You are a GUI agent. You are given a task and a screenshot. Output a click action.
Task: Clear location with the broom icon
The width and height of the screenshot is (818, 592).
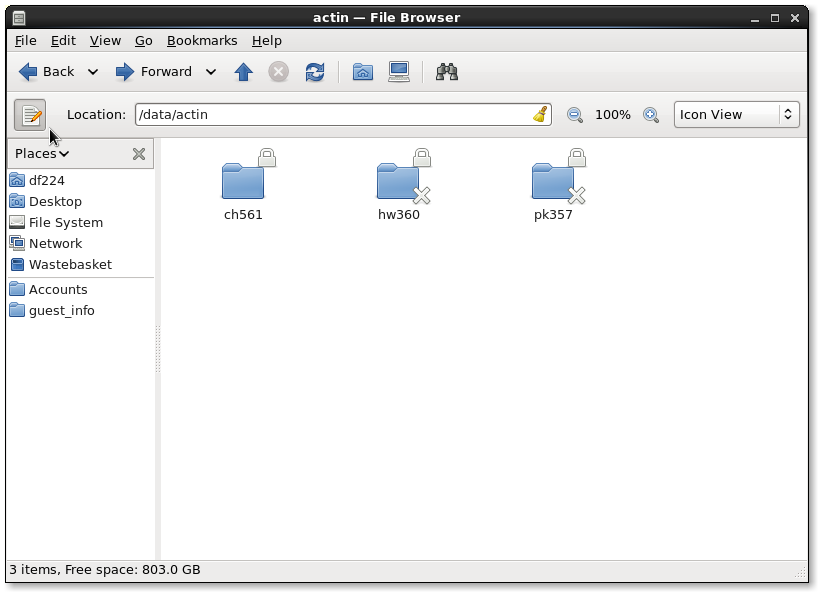(540, 114)
